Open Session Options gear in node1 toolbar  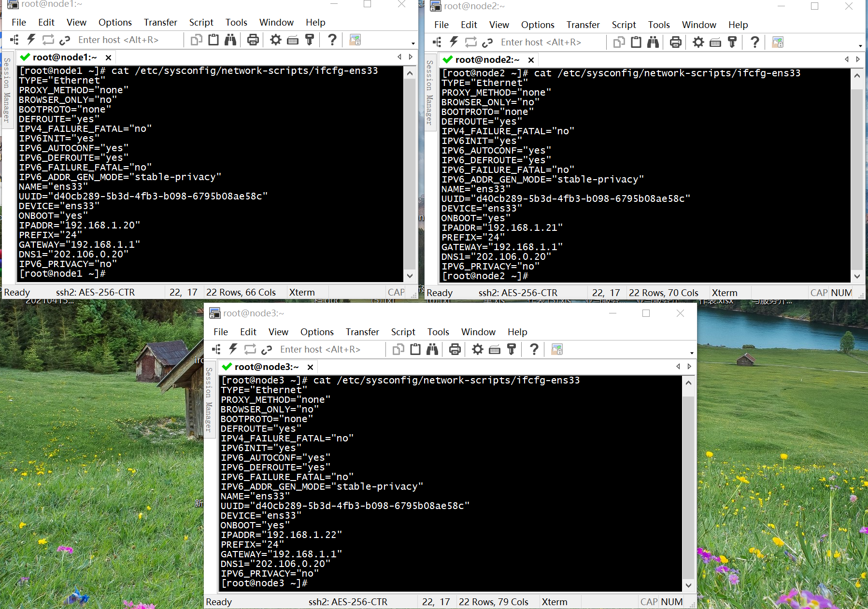tap(275, 40)
